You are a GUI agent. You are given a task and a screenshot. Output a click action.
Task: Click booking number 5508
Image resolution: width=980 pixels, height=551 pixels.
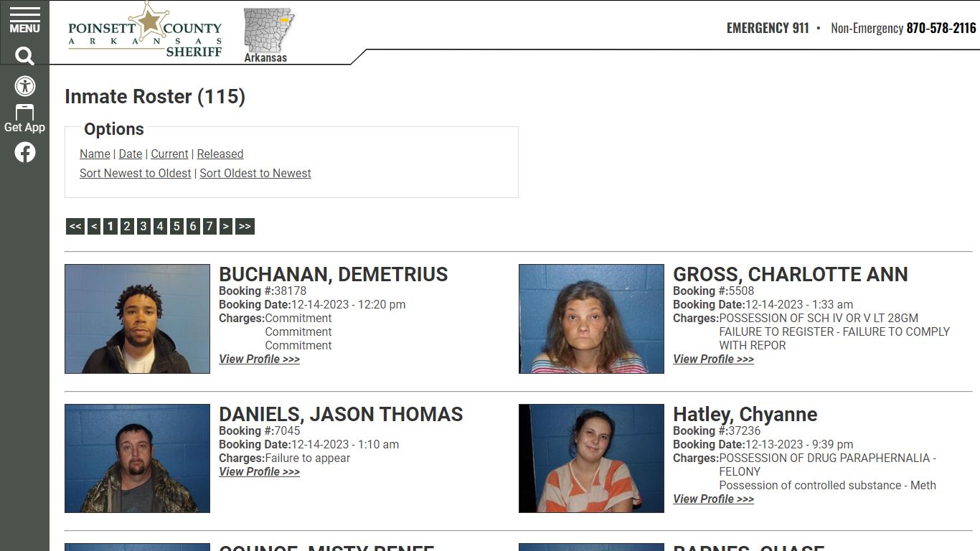coord(741,291)
